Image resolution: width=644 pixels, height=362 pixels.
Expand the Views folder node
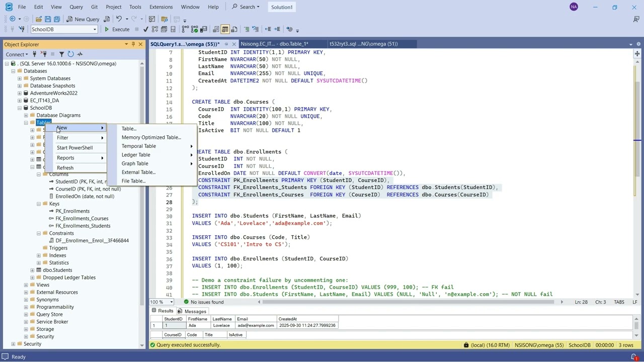[26, 285]
